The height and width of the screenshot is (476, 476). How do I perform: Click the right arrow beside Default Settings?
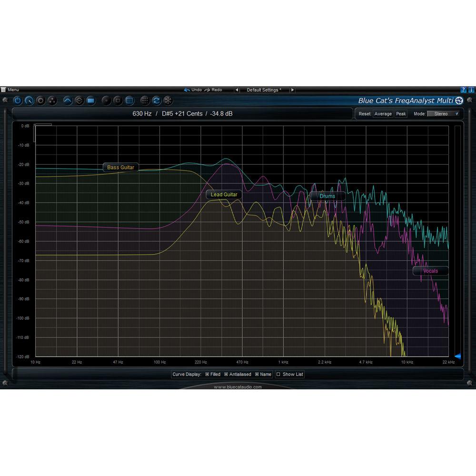click(x=293, y=89)
